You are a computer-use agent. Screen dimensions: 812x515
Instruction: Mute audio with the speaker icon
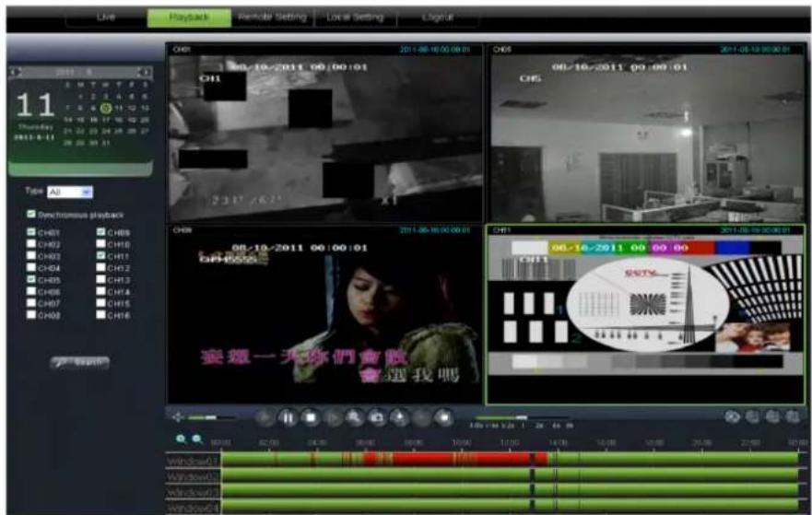click(178, 417)
